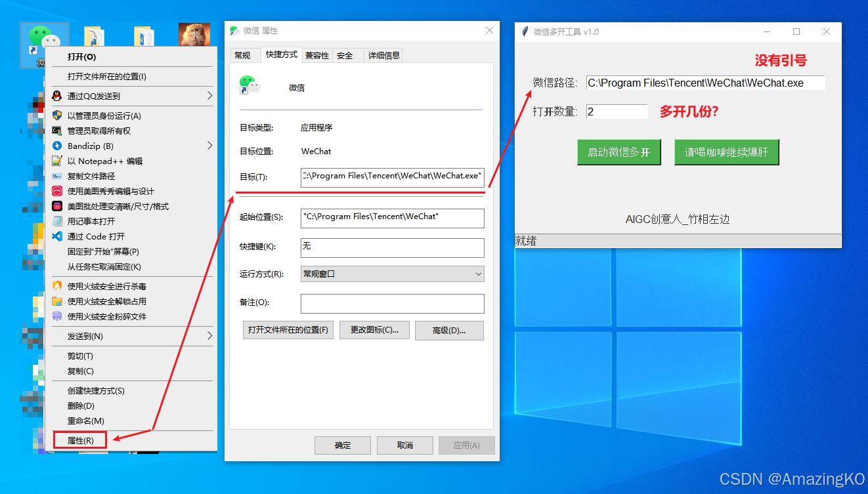This screenshot has height=494, width=868.
Task: Switch to the 兼容性 tab
Action: click(317, 56)
